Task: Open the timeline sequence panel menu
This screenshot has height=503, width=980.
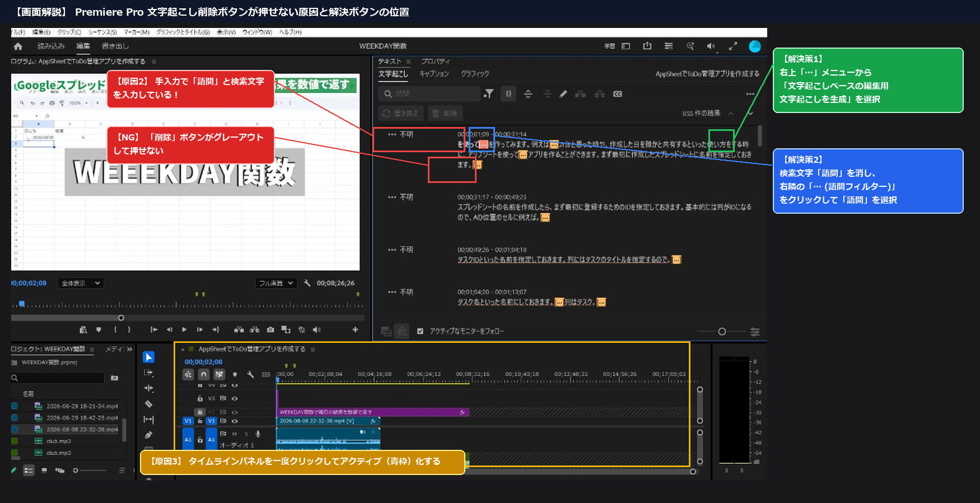Action: [x=313, y=349]
